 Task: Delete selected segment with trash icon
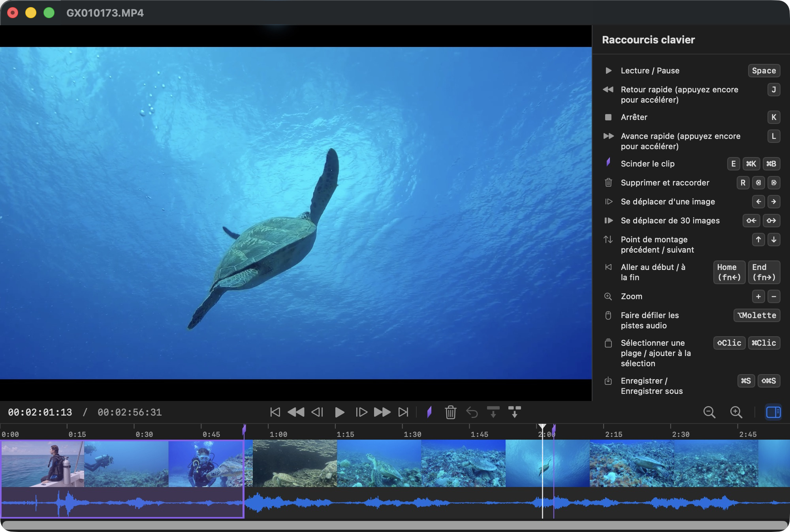pyautogui.click(x=451, y=412)
